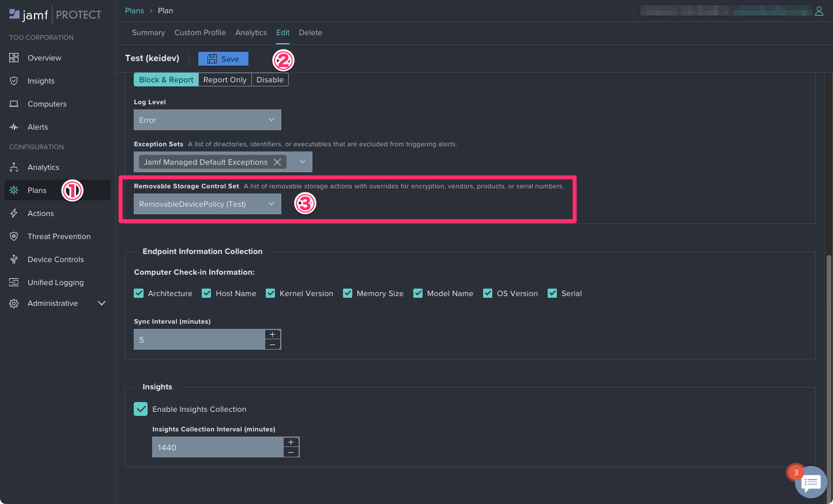Open Threat Prevention in the sidebar

pyautogui.click(x=59, y=236)
